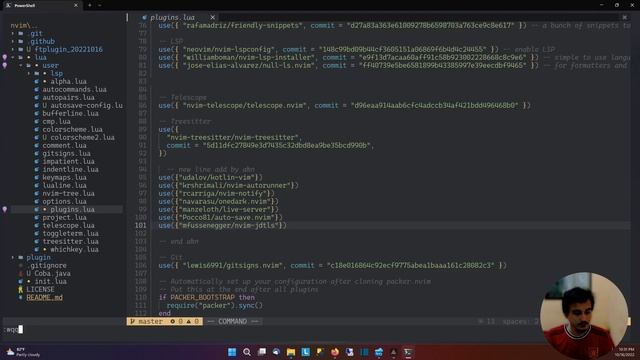Click the master branch indicator in the statusline
This screenshot has width=640, height=360.
pyautogui.click(x=147, y=322)
